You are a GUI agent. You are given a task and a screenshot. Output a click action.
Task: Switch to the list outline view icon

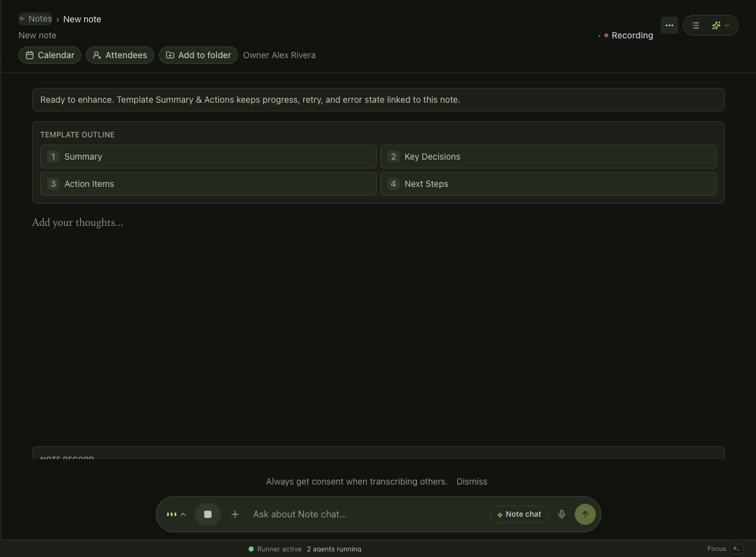(695, 25)
